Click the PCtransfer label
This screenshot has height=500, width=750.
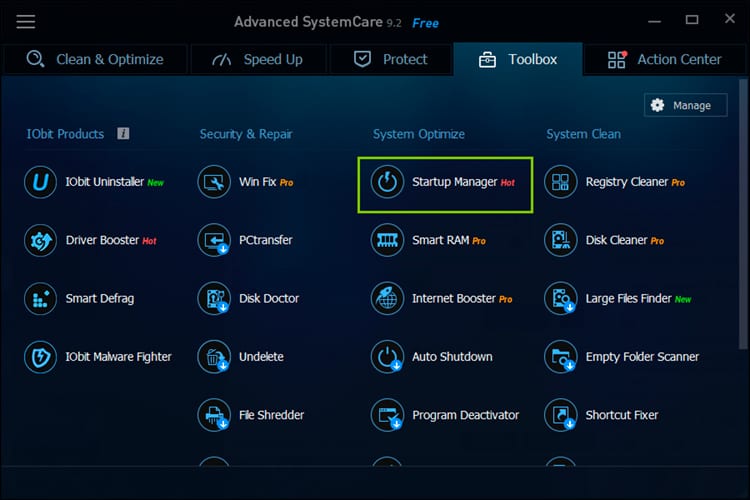point(265,240)
